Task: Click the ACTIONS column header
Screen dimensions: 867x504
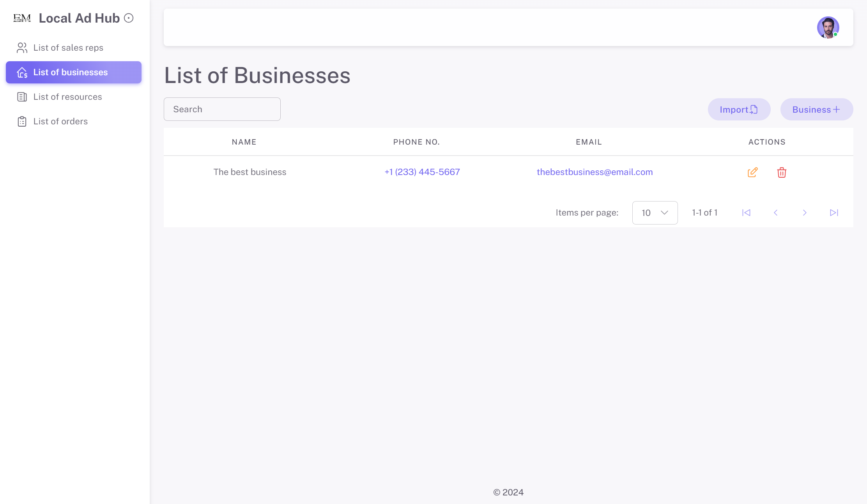Action: [767, 142]
